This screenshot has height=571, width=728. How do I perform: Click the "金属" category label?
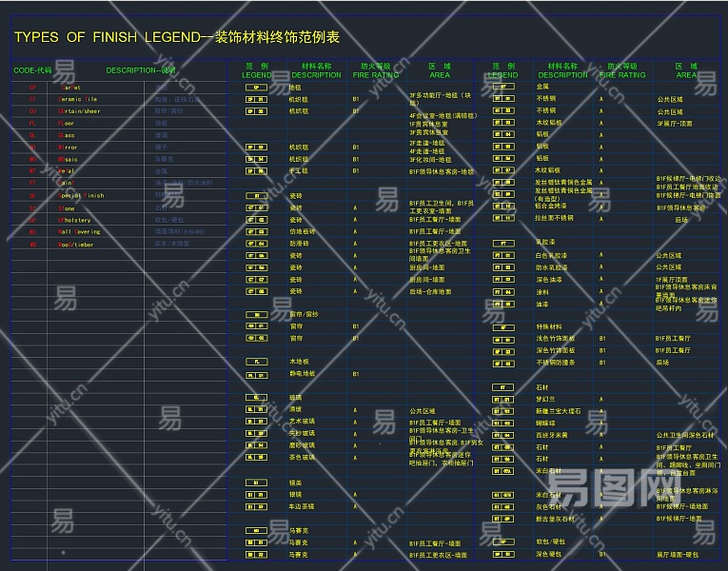click(542, 87)
